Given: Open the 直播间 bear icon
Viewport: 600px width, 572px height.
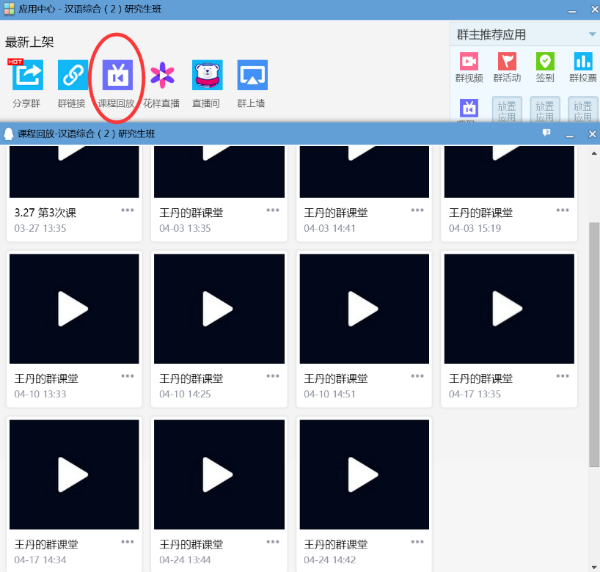Looking at the screenshot, I should click(x=207, y=76).
